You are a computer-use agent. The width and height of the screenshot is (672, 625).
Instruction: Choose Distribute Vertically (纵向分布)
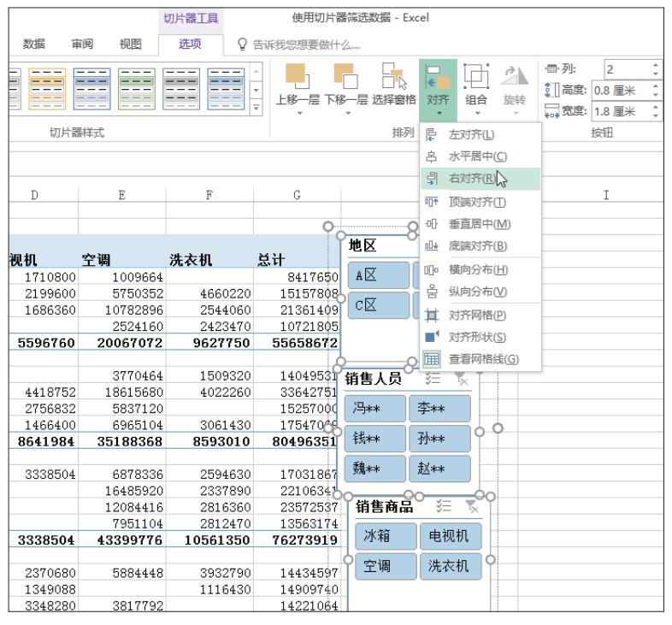pos(480,292)
